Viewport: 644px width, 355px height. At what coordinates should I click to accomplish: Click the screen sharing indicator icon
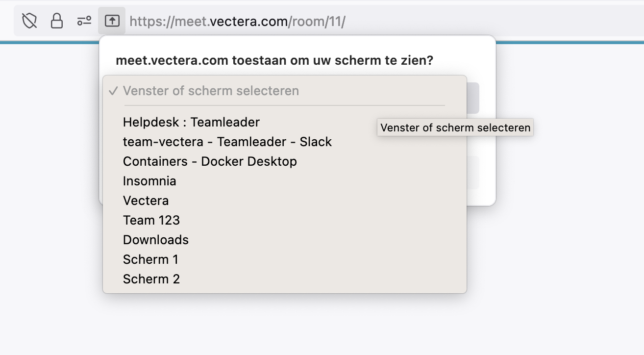(112, 21)
